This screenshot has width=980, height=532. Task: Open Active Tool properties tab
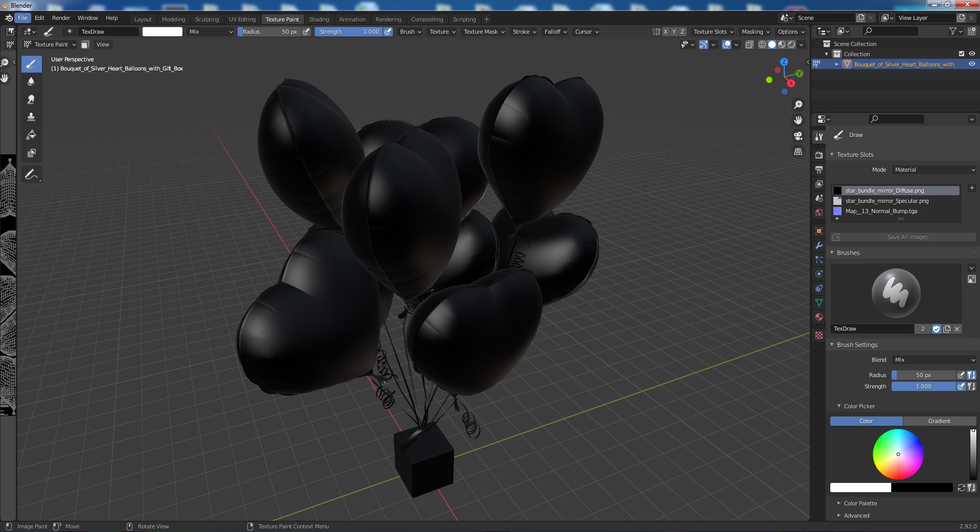click(x=819, y=136)
